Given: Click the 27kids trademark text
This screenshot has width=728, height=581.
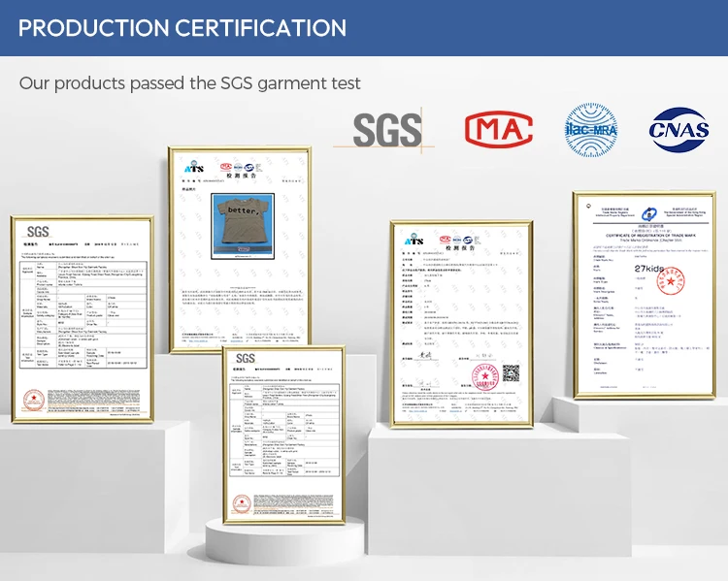Looking at the screenshot, I should coord(652,268).
